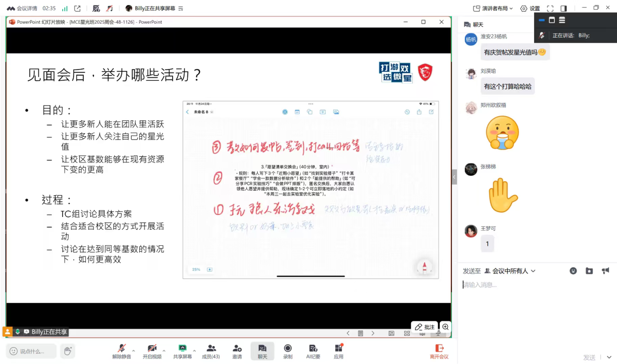Image resolution: width=617 pixels, height=364 pixels.
Task: Click the 离开会议 leave meeting button
Action: (x=439, y=351)
